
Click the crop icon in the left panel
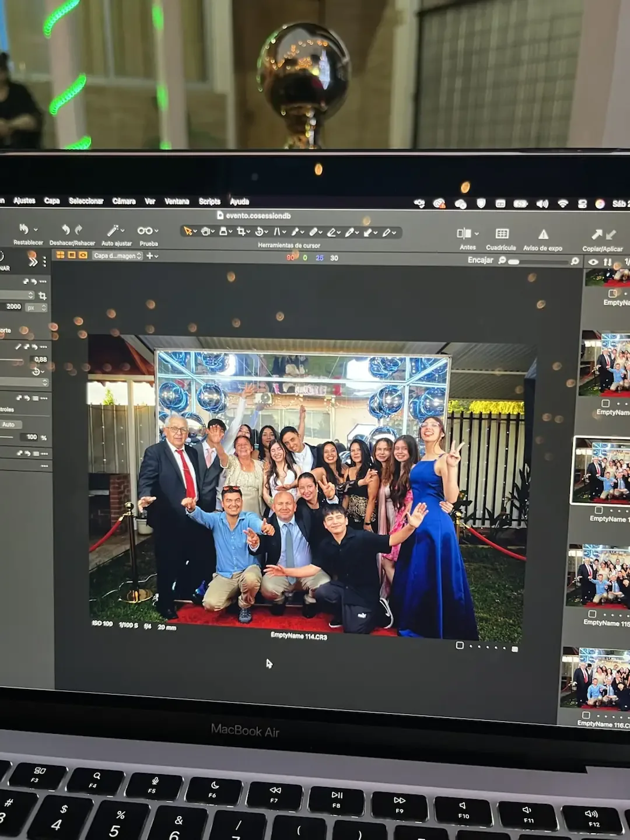[x=42, y=296]
